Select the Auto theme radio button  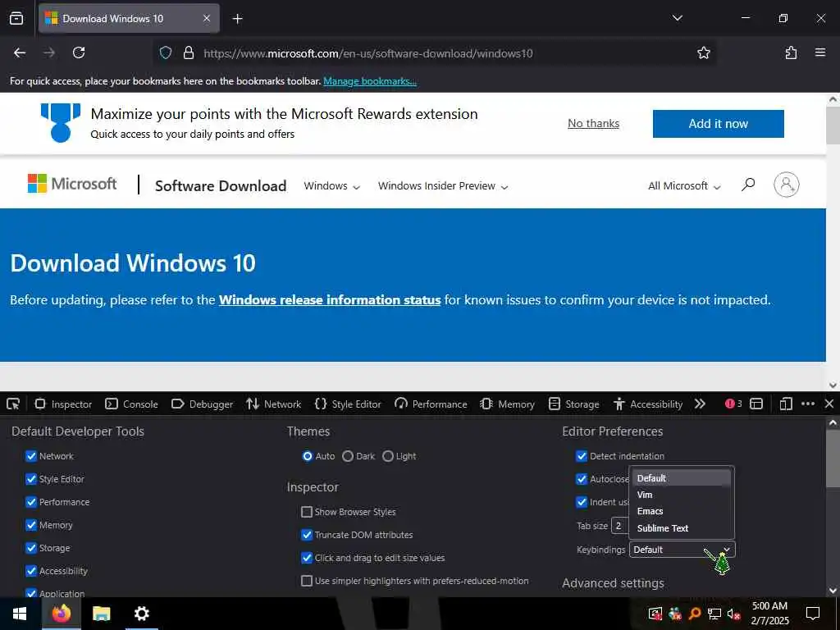(x=308, y=456)
